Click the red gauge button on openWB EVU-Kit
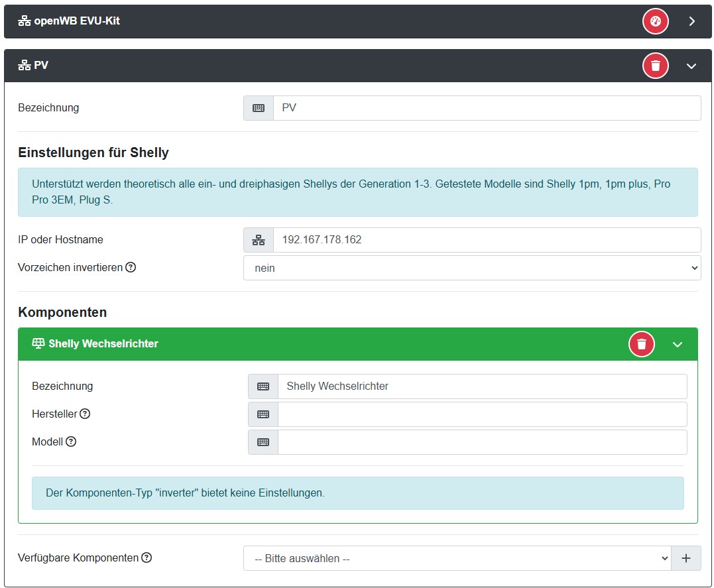 (655, 21)
